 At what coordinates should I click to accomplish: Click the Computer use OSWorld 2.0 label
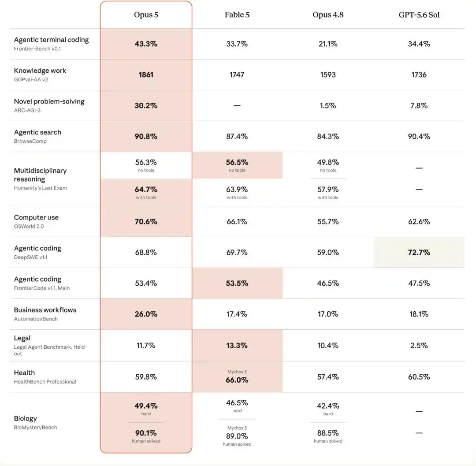tap(36, 221)
